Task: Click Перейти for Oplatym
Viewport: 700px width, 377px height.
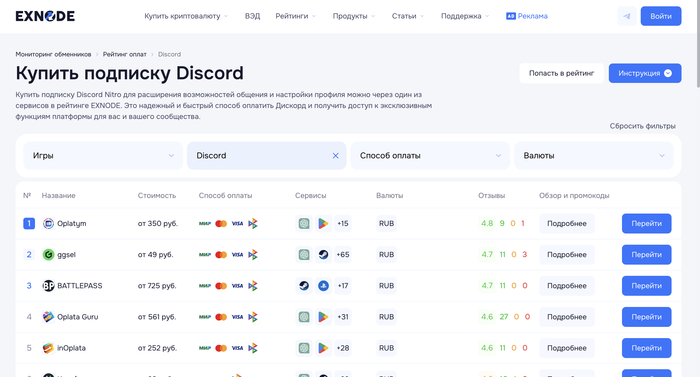Action: 646,223
